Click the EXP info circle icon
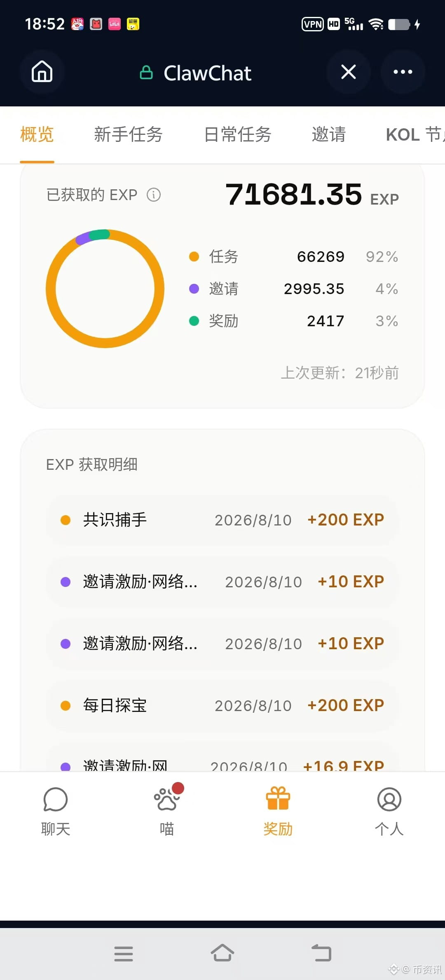 154,195
